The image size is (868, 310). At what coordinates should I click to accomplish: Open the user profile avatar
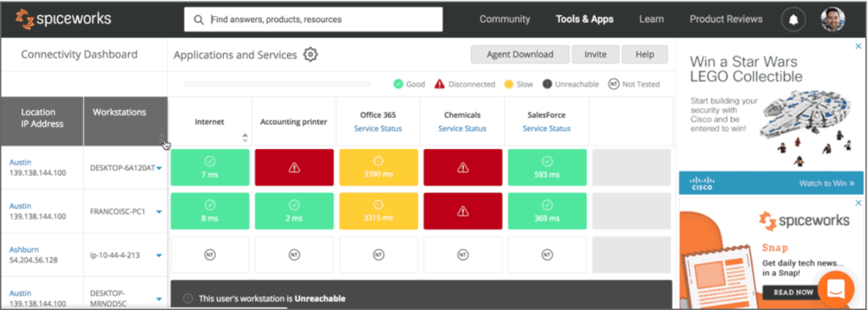click(832, 19)
